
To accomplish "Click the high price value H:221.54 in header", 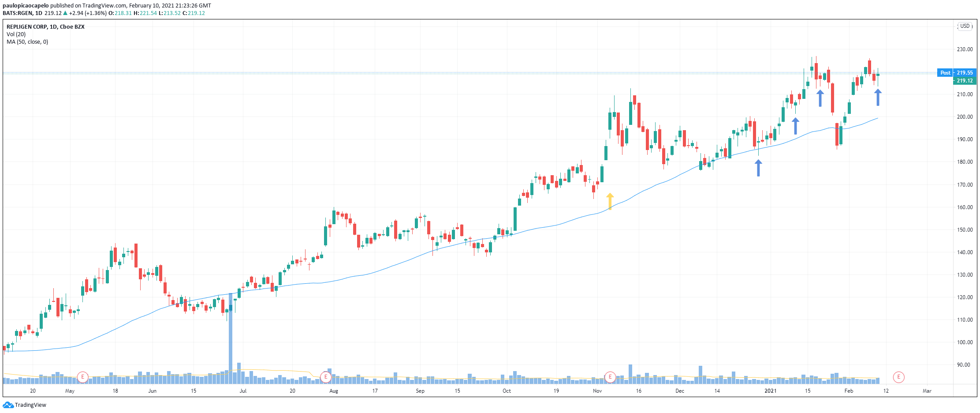I will [145, 13].
